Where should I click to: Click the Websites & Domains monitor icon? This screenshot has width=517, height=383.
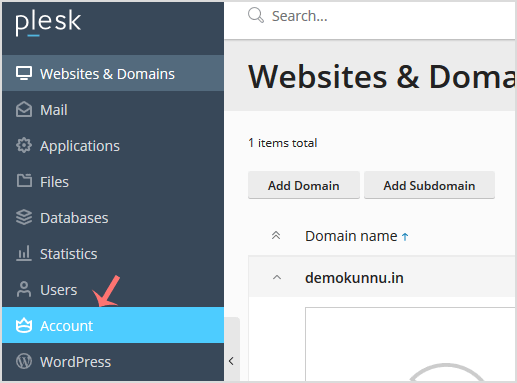[24, 73]
